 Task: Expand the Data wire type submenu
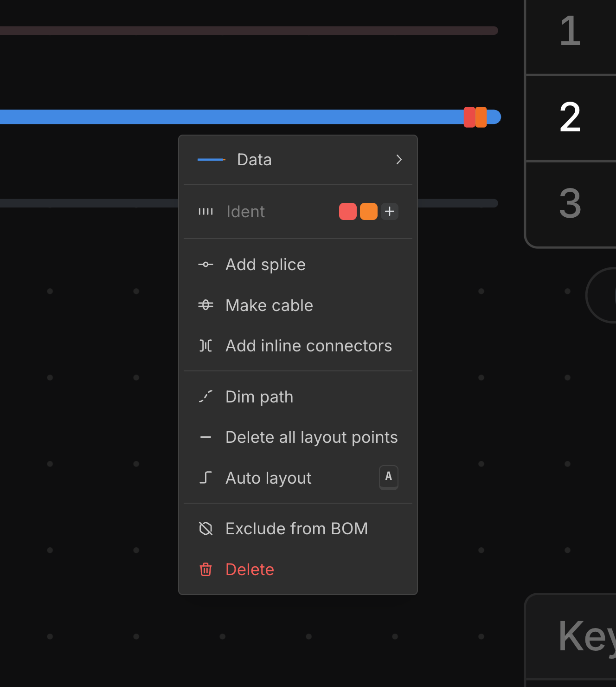(398, 160)
